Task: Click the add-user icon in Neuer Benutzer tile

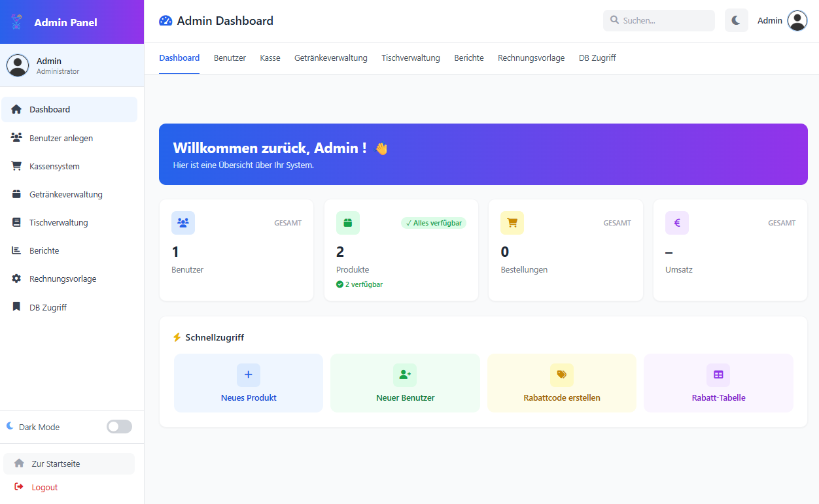Action: point(405,375)
